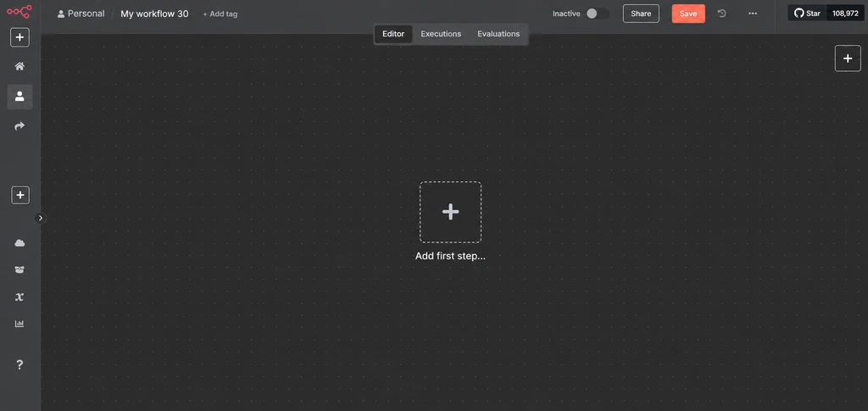Open the top sidebar plus create menu
The width and height of the screenshot is (868, 411).
(x=20, y=37)
